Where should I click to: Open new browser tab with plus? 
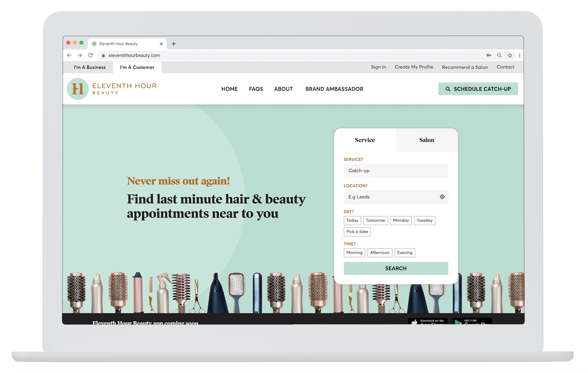pyautogui.click(x=173, y=44)
